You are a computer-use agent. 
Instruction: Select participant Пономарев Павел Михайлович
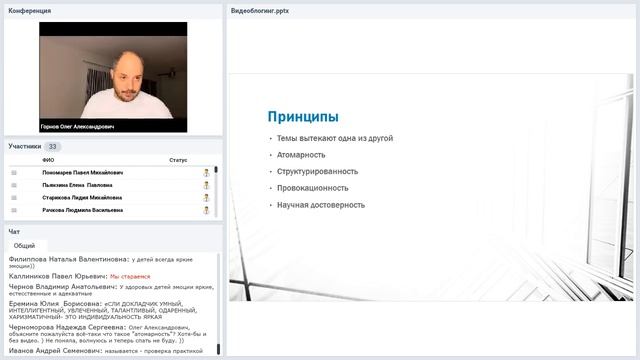(82, 173)
